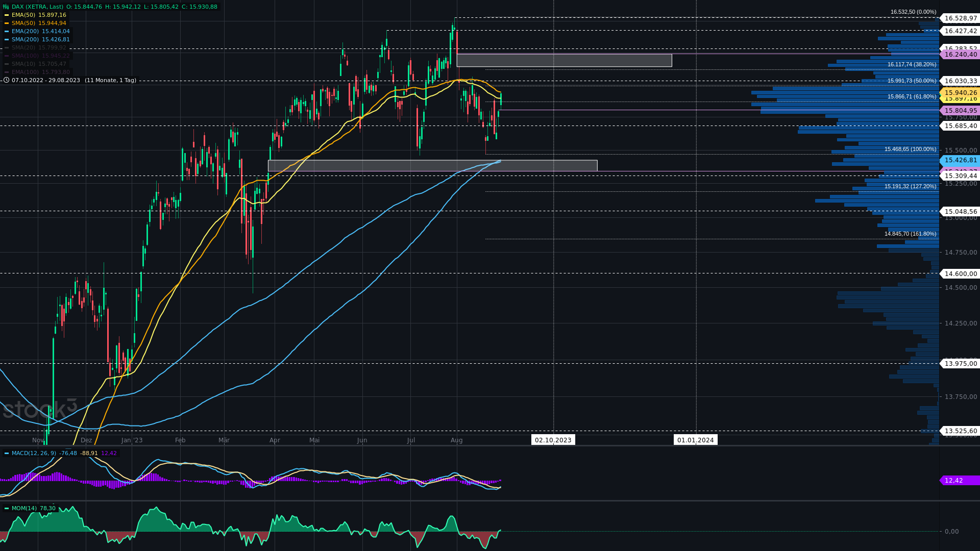This screenshot has width=980, height=551.
Task: Click the green MOM(14) legend line marker
Action: 7,508
